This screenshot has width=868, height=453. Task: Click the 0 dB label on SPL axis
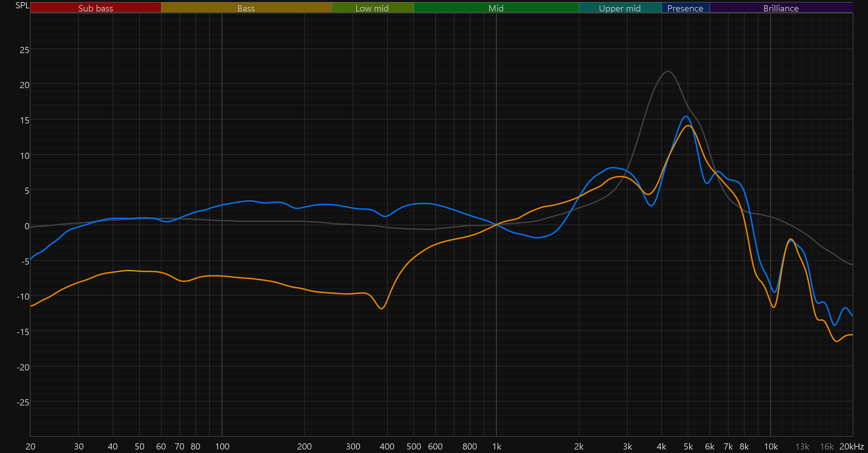click(x=27, y=226)
